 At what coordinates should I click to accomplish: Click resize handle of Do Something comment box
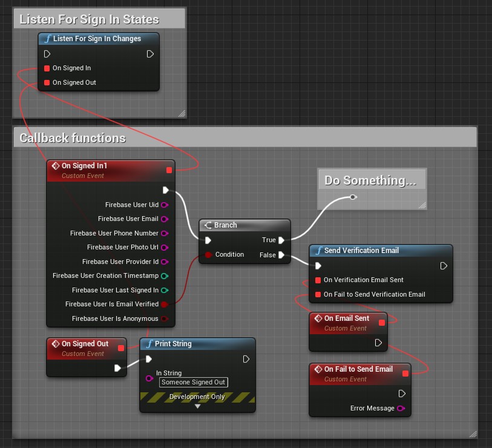pos(422,205)
